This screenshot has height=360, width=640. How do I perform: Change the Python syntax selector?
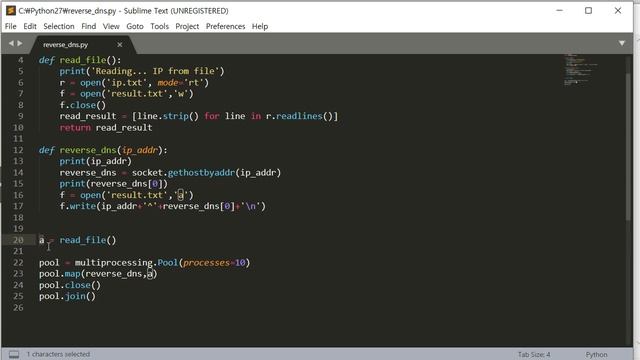[x=596, y=354]
